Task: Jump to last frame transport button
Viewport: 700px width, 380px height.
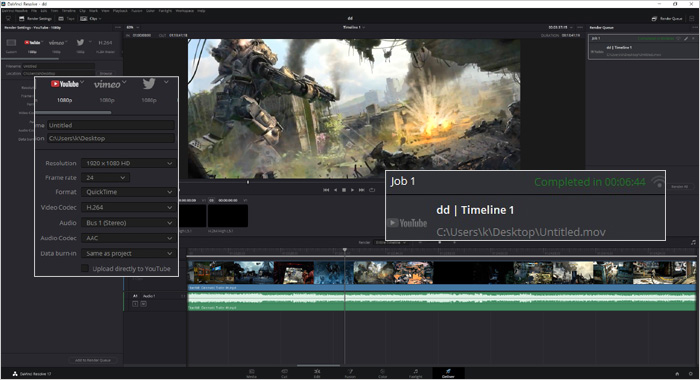Action: point(362,190)
